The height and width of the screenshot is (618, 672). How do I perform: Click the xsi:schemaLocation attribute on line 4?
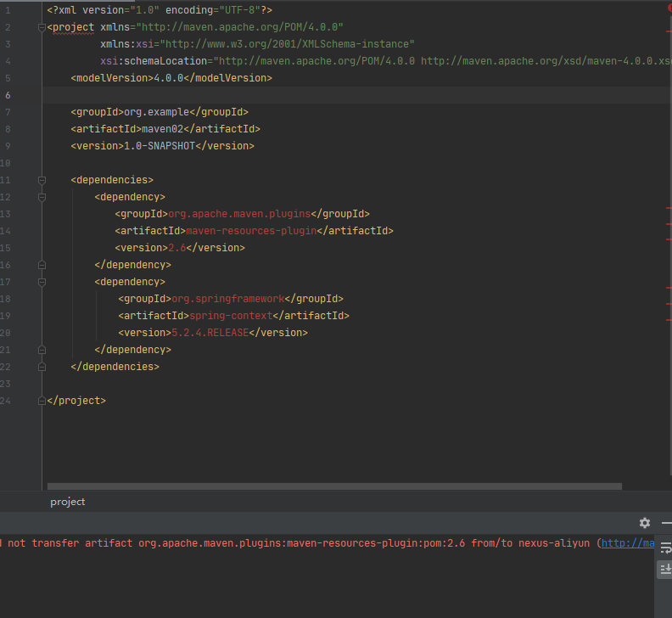point(386,61)
